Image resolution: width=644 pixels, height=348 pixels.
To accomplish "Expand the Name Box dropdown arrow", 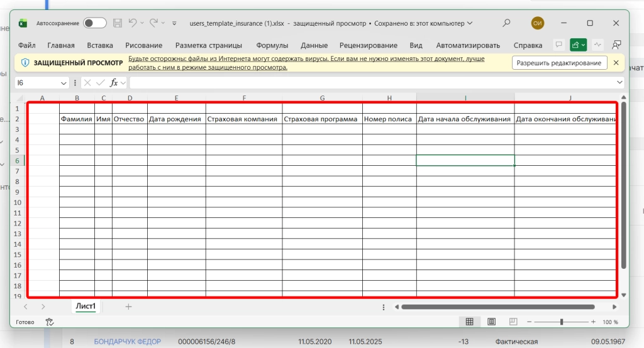I will click(64, 83).
